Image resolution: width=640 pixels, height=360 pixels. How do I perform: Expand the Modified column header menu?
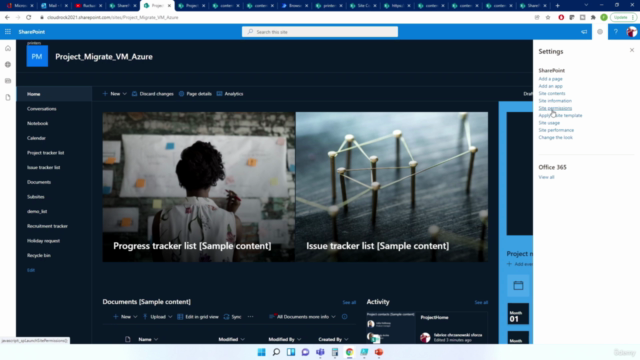231,339
